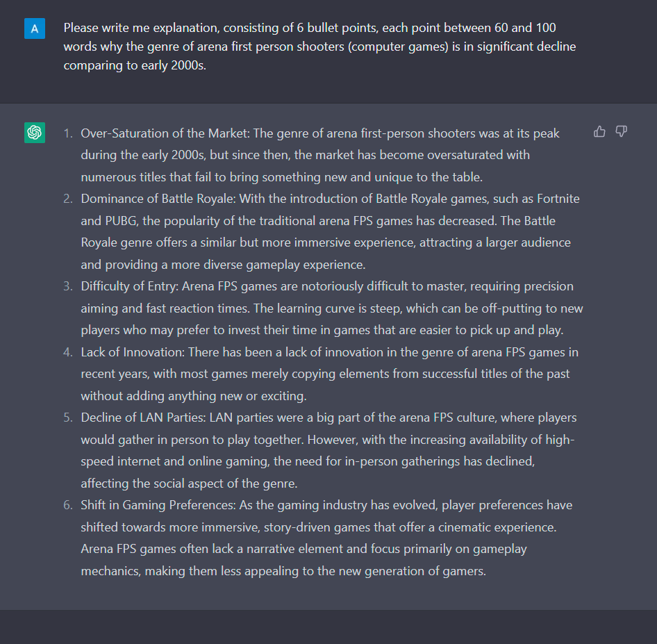Click list number 5 in the response

(68, 418)
